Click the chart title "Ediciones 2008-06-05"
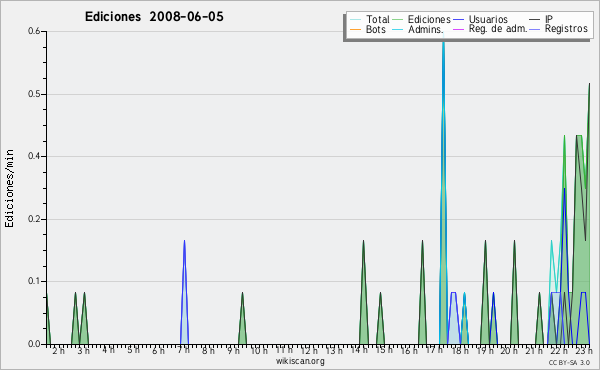Screen dimensions: 600x370 point(154,17)
